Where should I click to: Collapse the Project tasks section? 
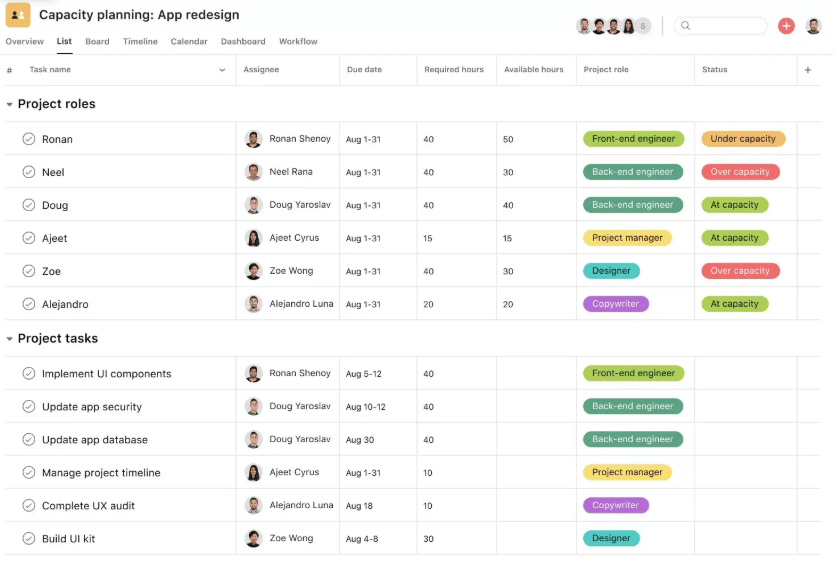[x=9, y=339]
